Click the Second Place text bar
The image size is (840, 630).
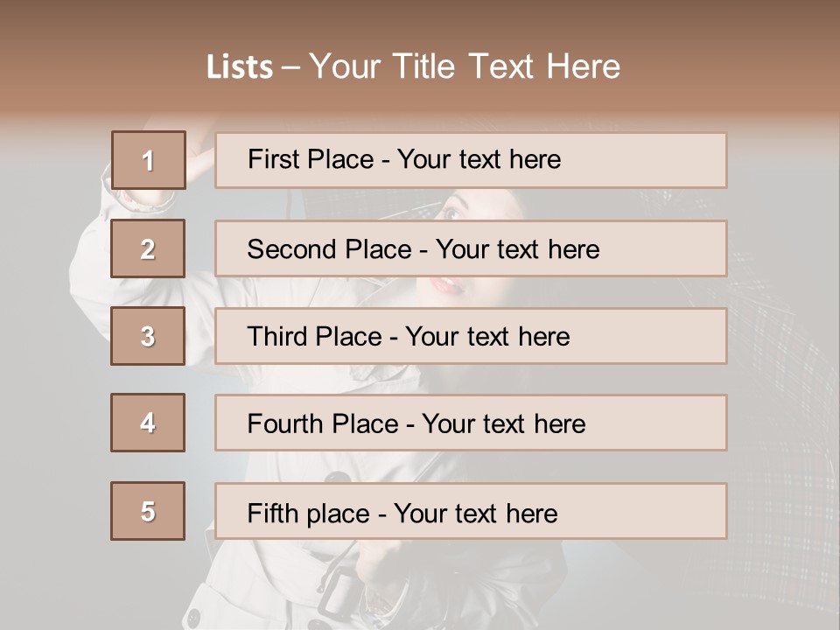pos(471,248)
